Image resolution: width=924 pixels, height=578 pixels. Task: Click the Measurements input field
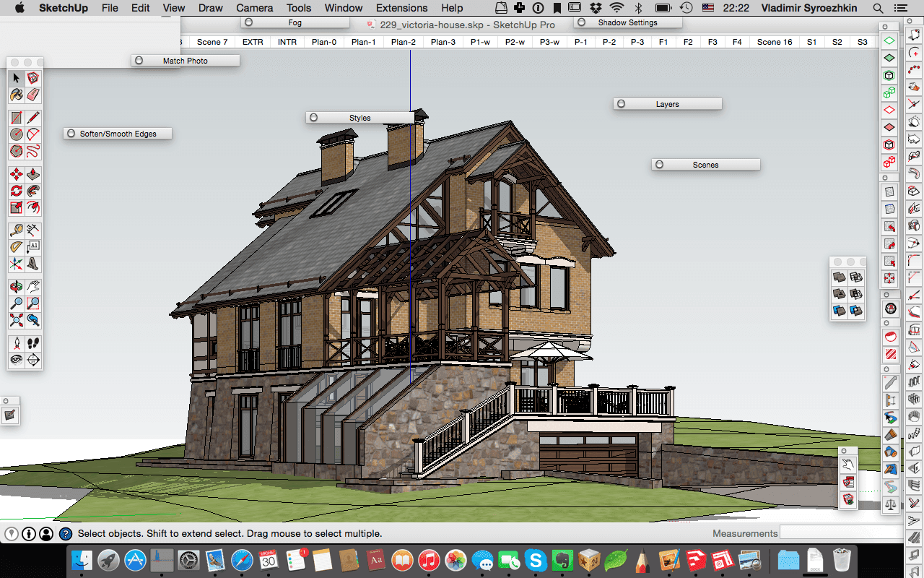point(841,533)
